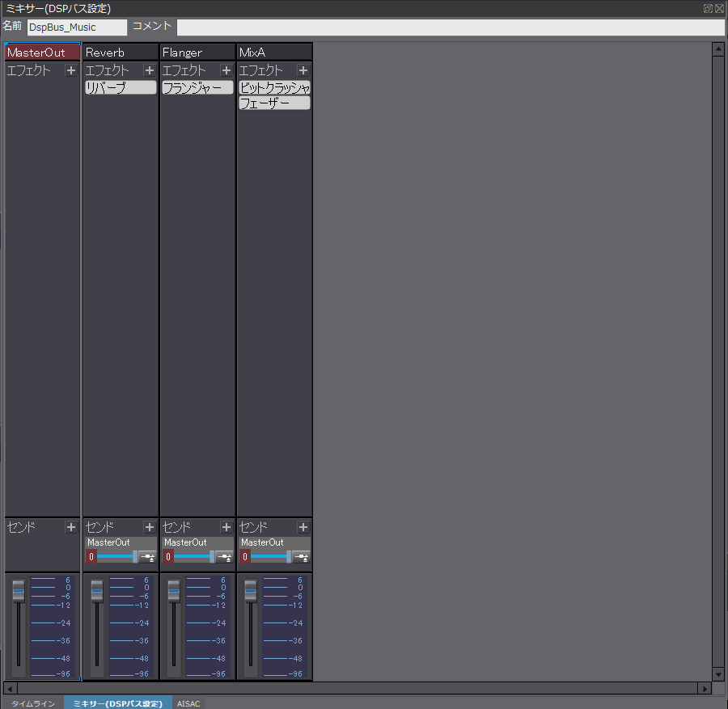This screenshot has height=709, width=728.
Task: Click Reverb volume fader handle
Action: (x=97, y=591)
